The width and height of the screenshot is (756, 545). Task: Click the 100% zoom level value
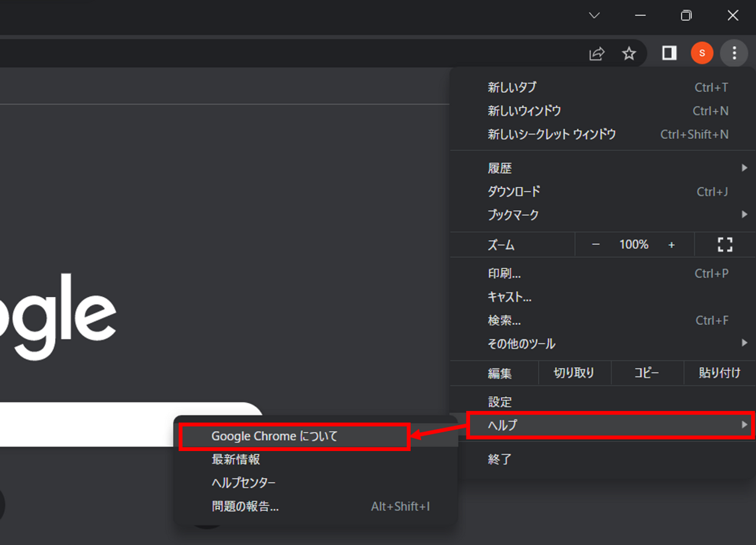[x=634, y=244]
